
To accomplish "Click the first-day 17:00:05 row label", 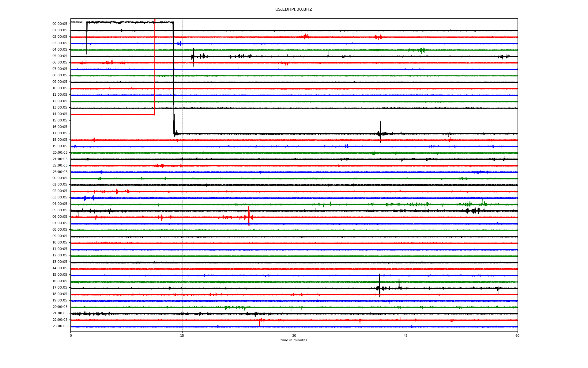I will (x=60, y=133).
